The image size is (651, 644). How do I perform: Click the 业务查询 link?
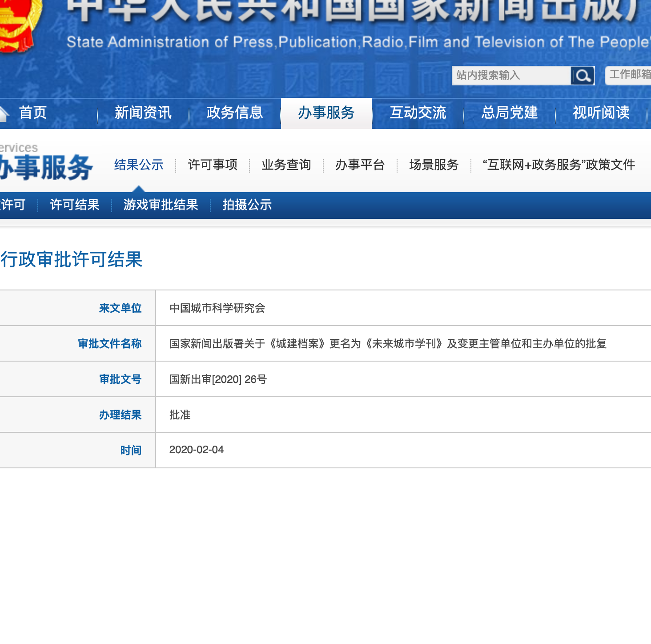(286, 165)
